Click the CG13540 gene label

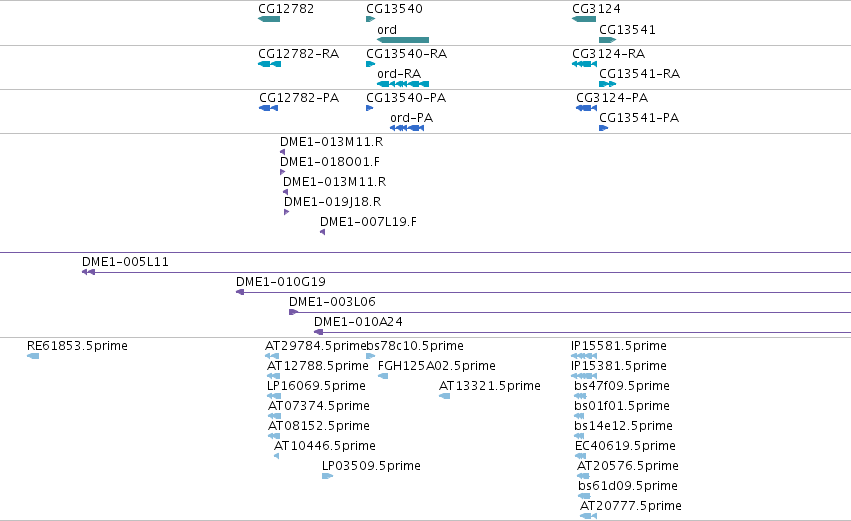point(395,9)
